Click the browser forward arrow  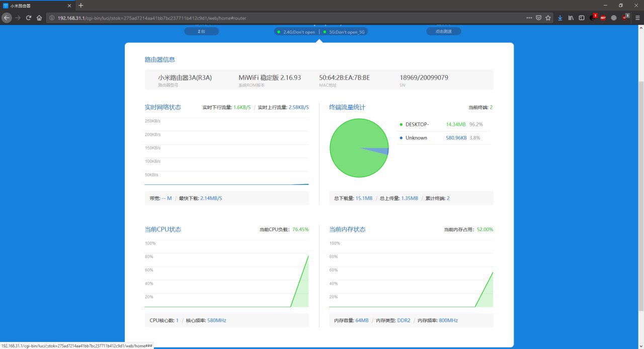coord(18,18)
